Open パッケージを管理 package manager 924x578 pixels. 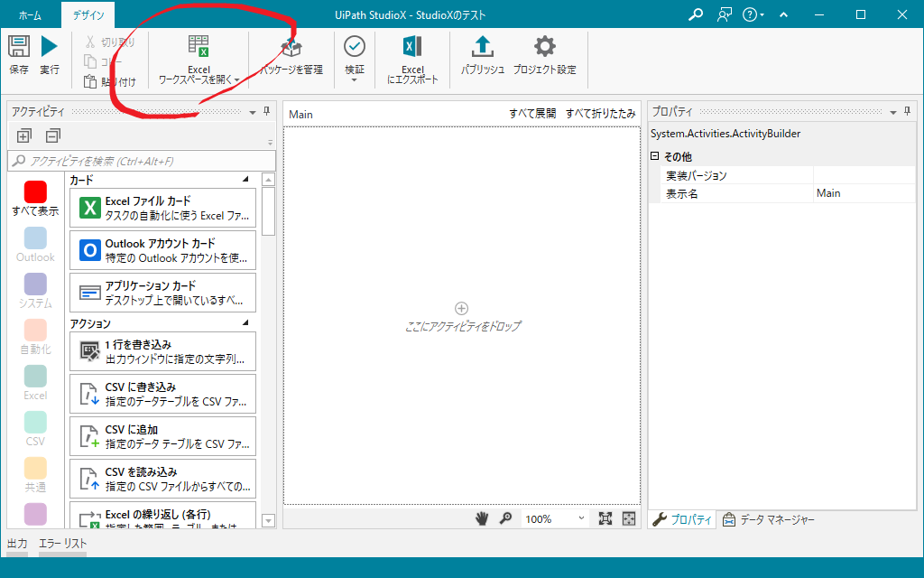[291, 56]
